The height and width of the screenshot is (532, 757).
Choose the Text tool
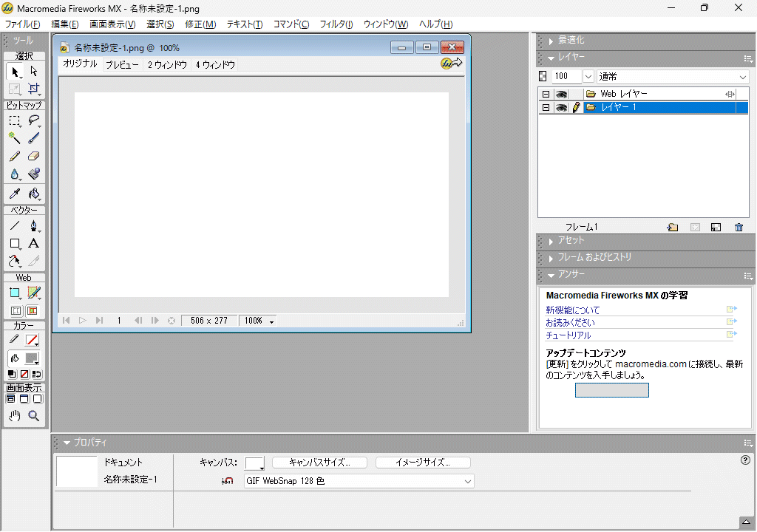click(x=33, y=243)
